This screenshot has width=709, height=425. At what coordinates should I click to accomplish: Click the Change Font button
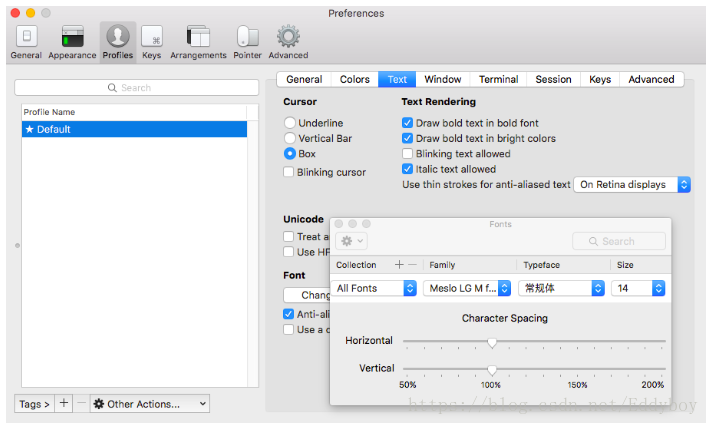coord(307,295)
